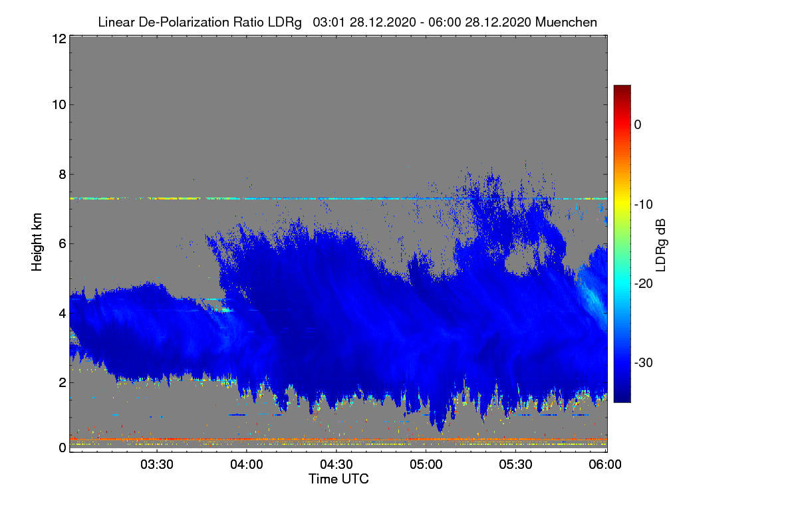Click the time tick label '05:30'
Image resolution: width=798 pixels, height=532 pixels.
(516, 465)
